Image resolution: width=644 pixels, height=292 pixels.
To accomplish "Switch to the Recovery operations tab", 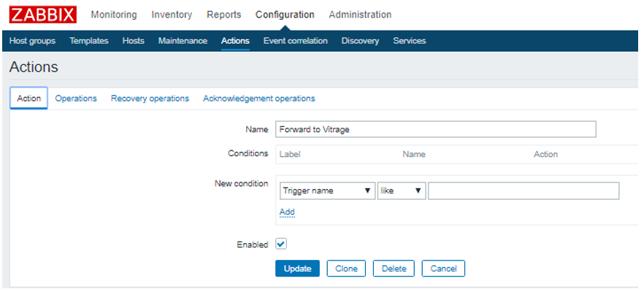I will click(150, 99).
